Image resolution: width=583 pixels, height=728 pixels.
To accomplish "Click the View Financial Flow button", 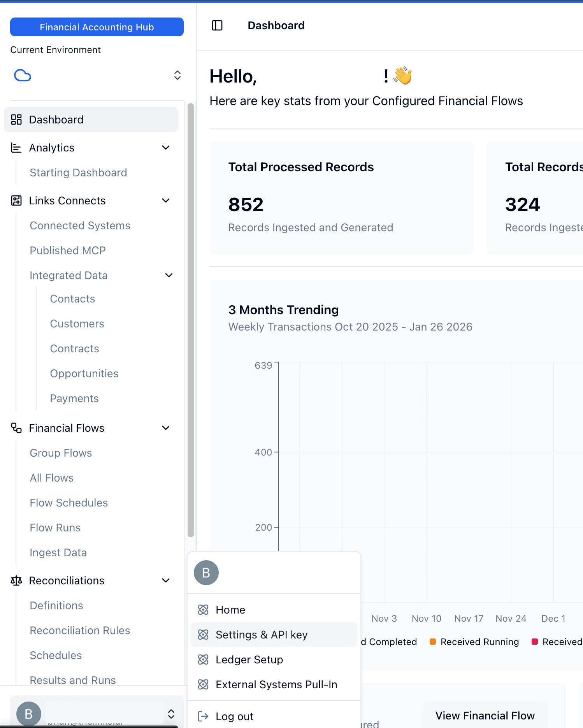I will (485, 716).
